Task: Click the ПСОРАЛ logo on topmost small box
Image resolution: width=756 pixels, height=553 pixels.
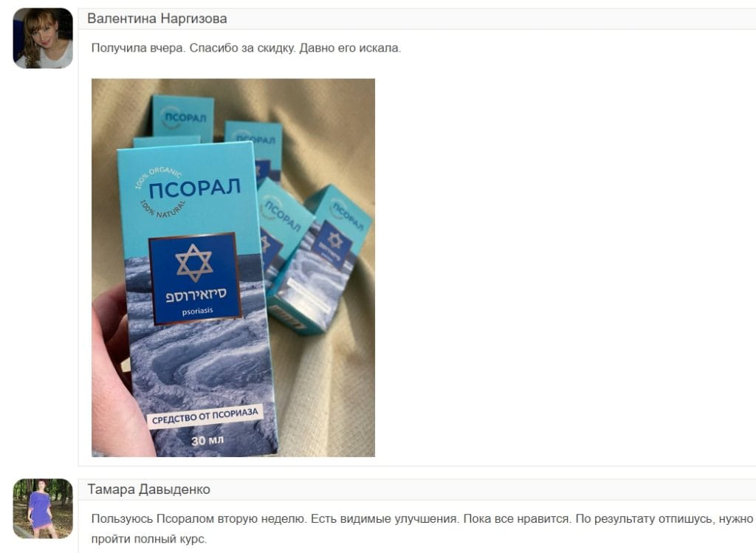Action: point(185,117)
